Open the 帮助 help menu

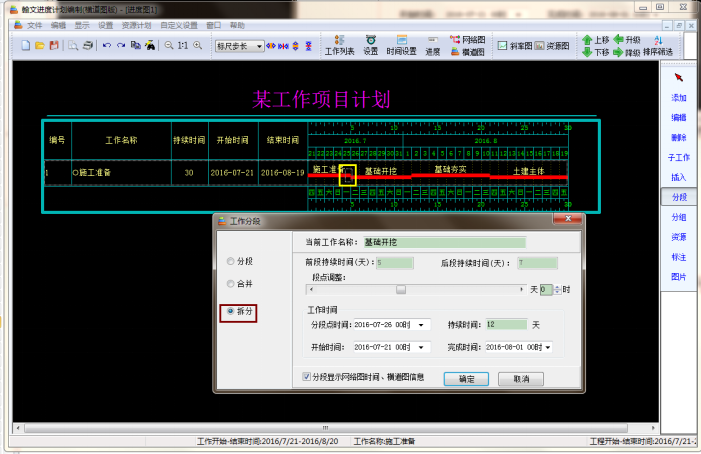236,24
